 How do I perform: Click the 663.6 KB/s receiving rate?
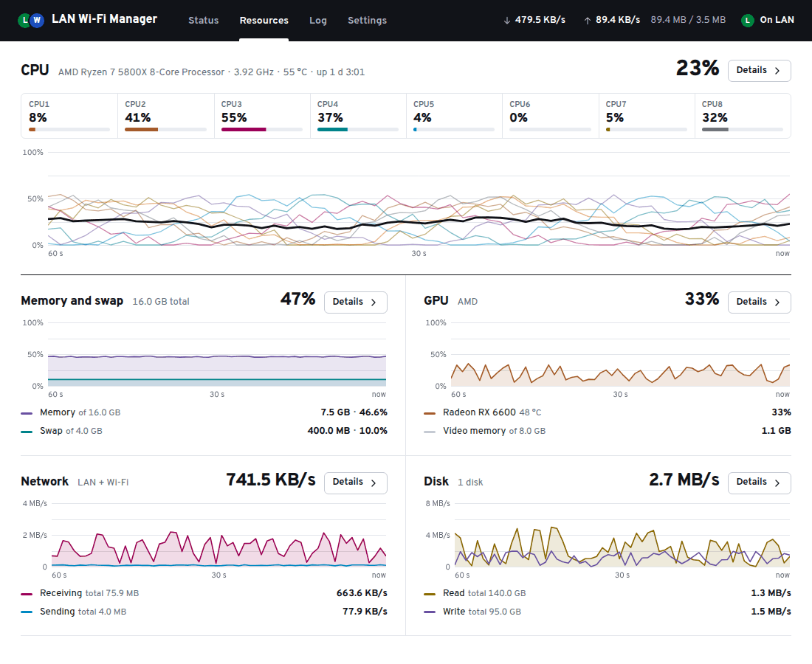(362, 593)
